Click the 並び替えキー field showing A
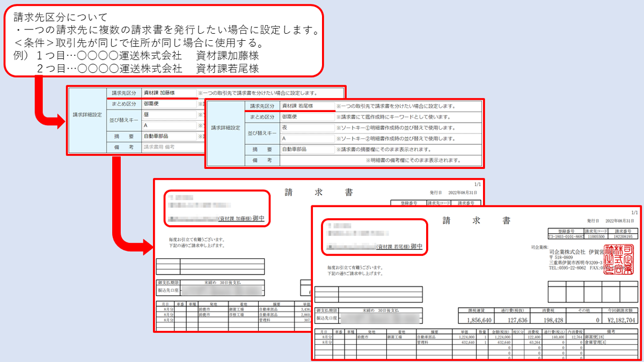 (169, 125)
